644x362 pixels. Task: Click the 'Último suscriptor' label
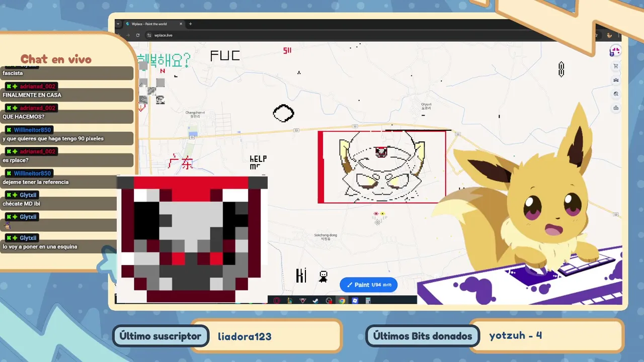click(x=160, y=336)
